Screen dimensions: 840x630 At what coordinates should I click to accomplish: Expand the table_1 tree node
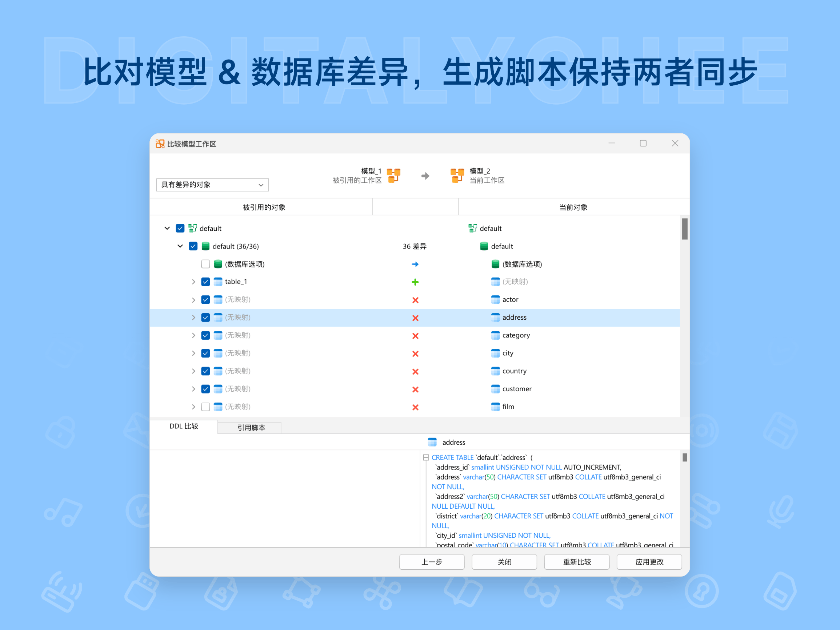pyautogui.click(x=193, y=282)
